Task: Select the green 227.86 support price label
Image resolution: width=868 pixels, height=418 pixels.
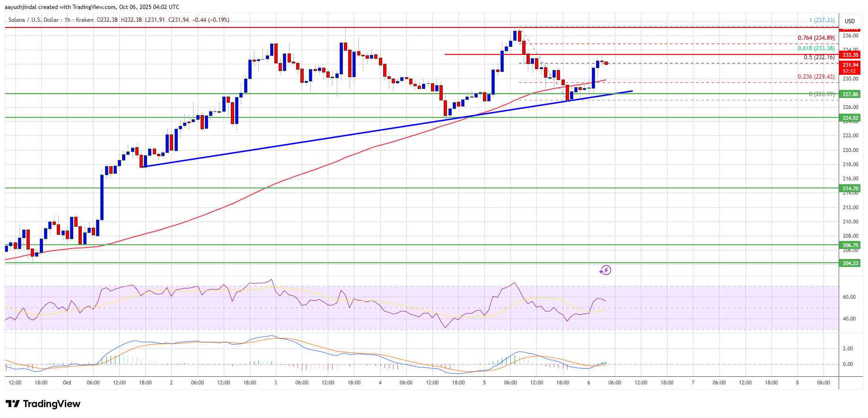Action: [x=850, y=94]
